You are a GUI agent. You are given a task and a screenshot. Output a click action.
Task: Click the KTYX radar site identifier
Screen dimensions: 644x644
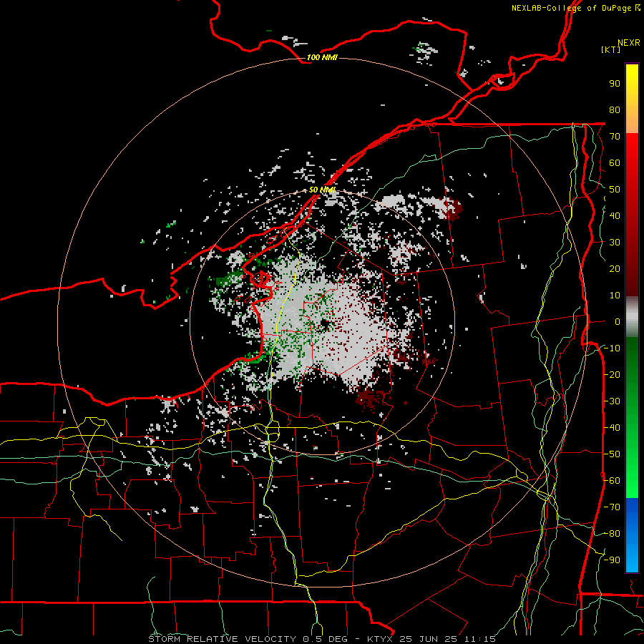(381, 639)
